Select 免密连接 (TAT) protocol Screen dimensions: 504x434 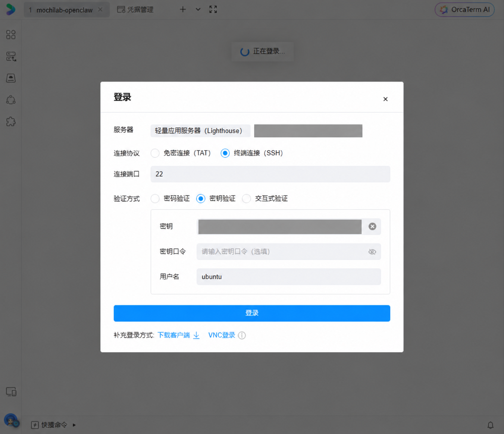click(155, 153)
